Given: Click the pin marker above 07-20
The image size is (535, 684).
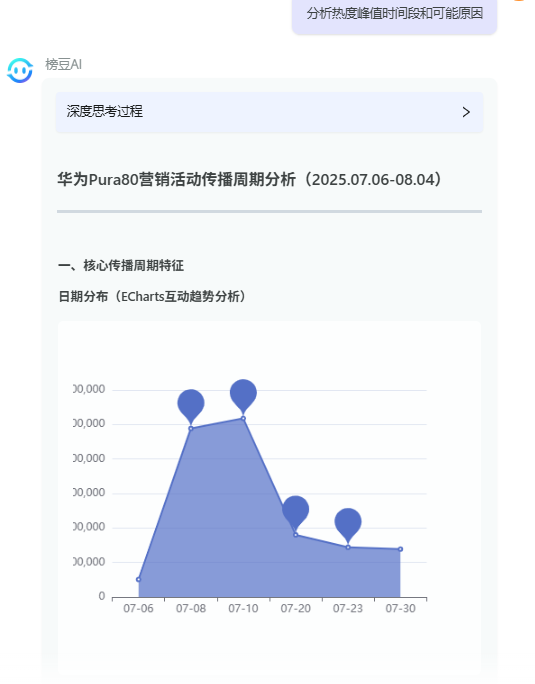Looking at the screenshot, I should (x=295, y=513).
